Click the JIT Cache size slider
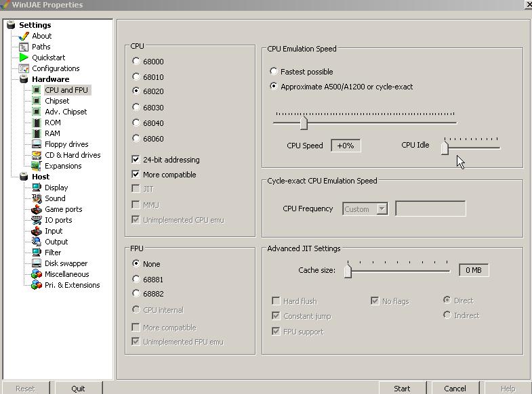The width and height of the screenshot is (532, 394). pyautogui.click(x=348, y=271)
